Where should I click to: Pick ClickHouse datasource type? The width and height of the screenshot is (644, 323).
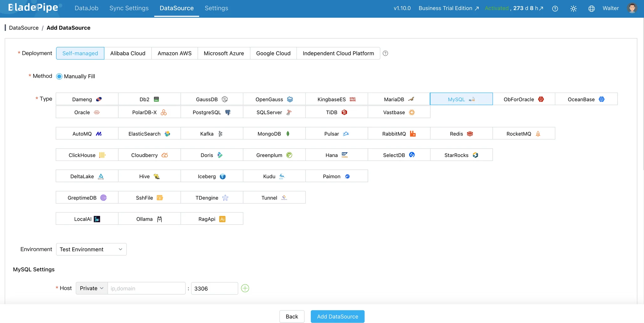click(x=87, y=155)
